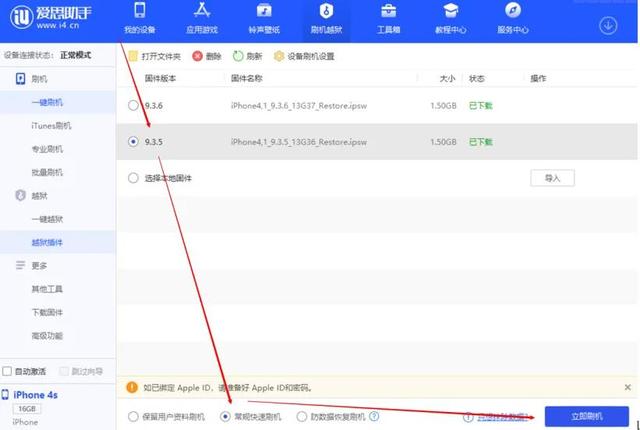The image size is (640, 430).
Task: Select 选择本地固件 radio button
Action: click(x=133, y=178)
